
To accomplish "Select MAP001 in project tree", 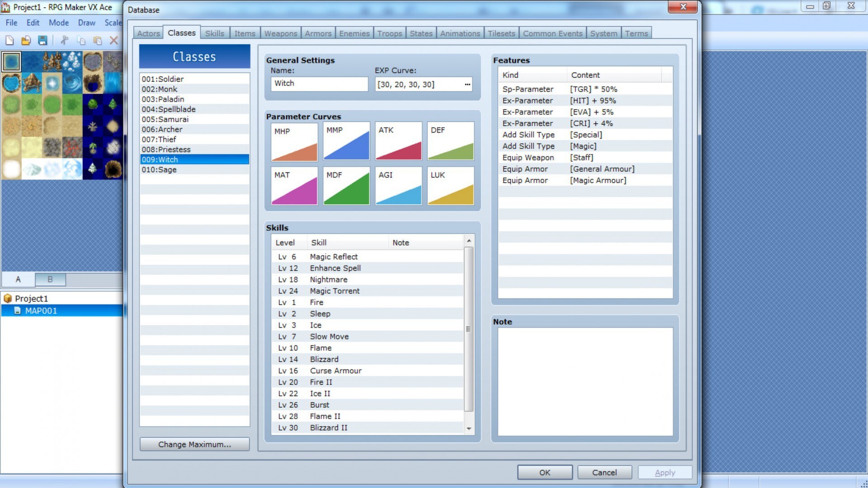I will pyautogui.click(x=41, y=310).
